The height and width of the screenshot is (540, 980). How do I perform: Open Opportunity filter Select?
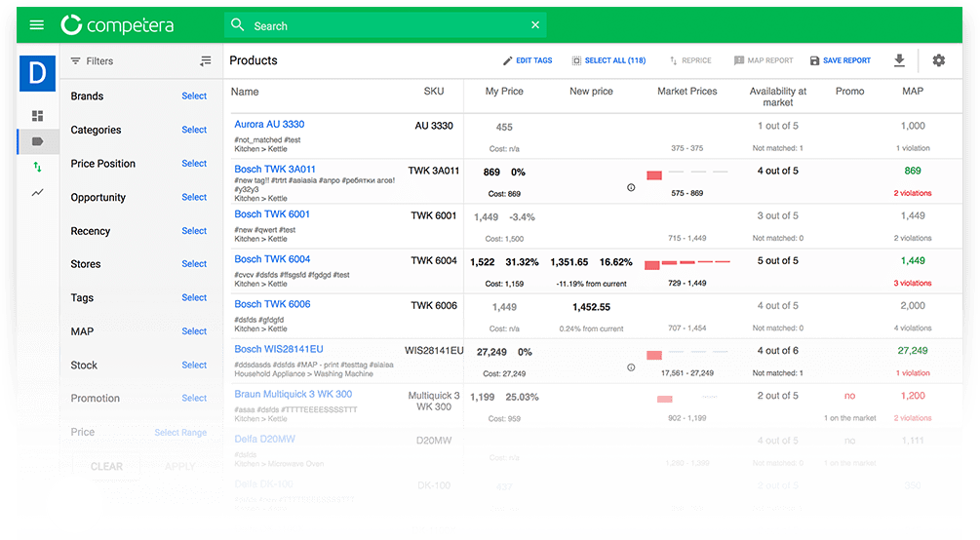[x=194, y=197]
